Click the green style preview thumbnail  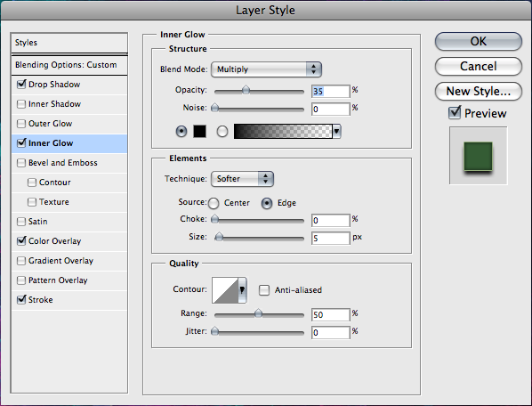point(478,156)
